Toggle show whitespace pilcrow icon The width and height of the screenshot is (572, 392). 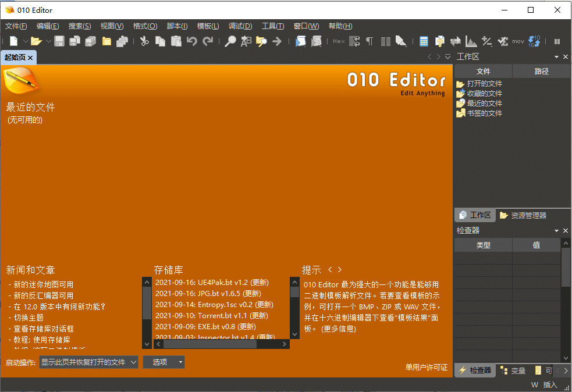point(370,41)
